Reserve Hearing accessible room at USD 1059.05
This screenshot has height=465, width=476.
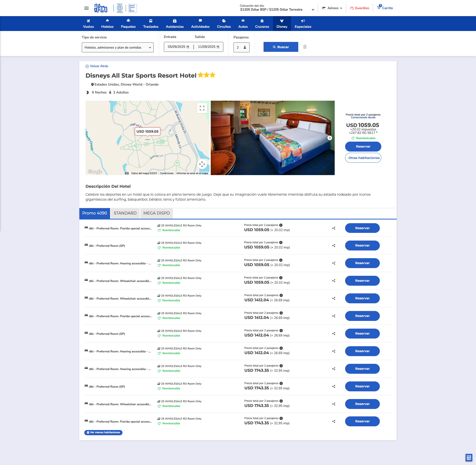click(x=362, y=263)
